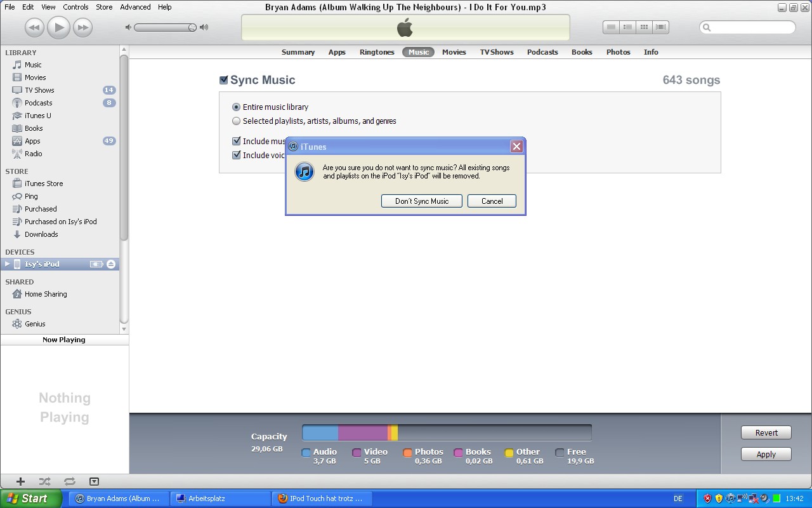Viewport: 812px width, 508px height.
Task: Open the Books library in the sidebar
Action: [34, 128]
